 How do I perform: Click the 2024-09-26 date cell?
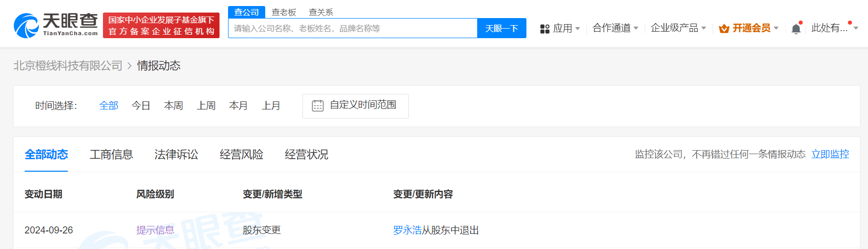pos(49,230)
